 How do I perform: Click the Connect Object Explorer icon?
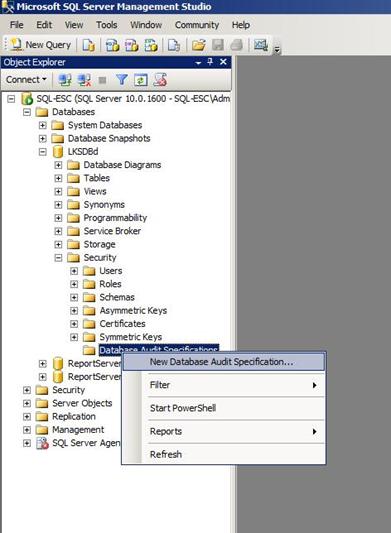pyautogui.click(x=65, y=80)
